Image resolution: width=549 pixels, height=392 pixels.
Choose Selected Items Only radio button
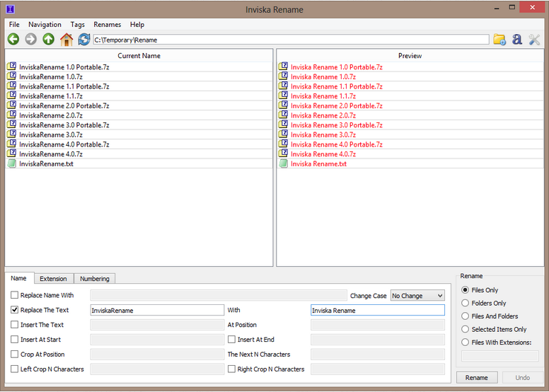click(465, 329)
